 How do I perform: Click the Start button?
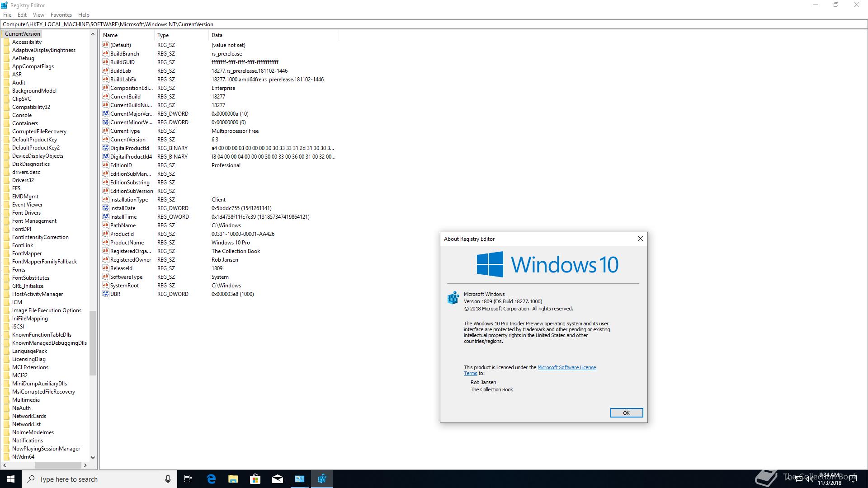pos(11,479)
